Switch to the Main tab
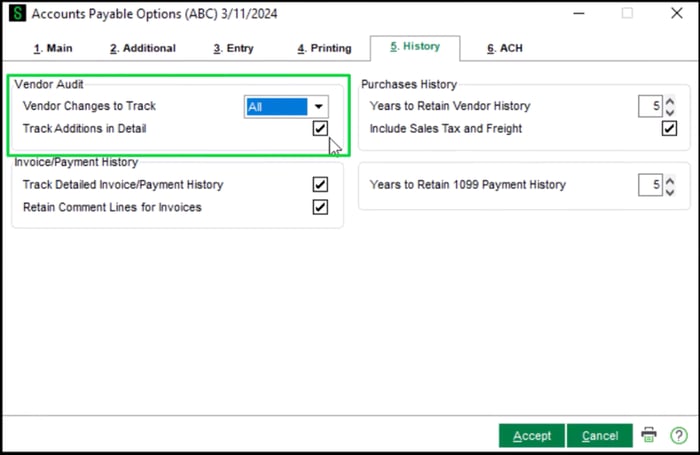Viewport: 700px width, 455px height. pos(53,48)
